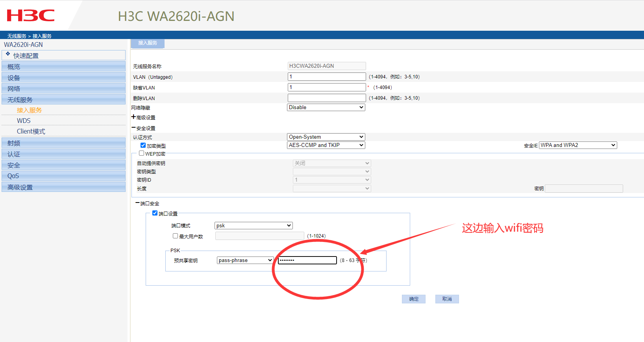The height and width of the screenshot is (342, 644).
Task: Click the 取消 cancel button
Action: click(x=447, y=299)
